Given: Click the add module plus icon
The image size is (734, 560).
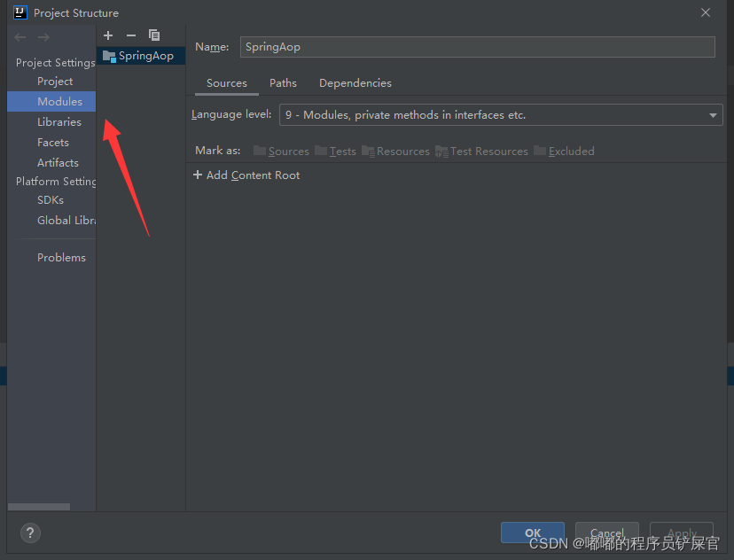Looking at the screenshot, I should click(x=108, y=35).
